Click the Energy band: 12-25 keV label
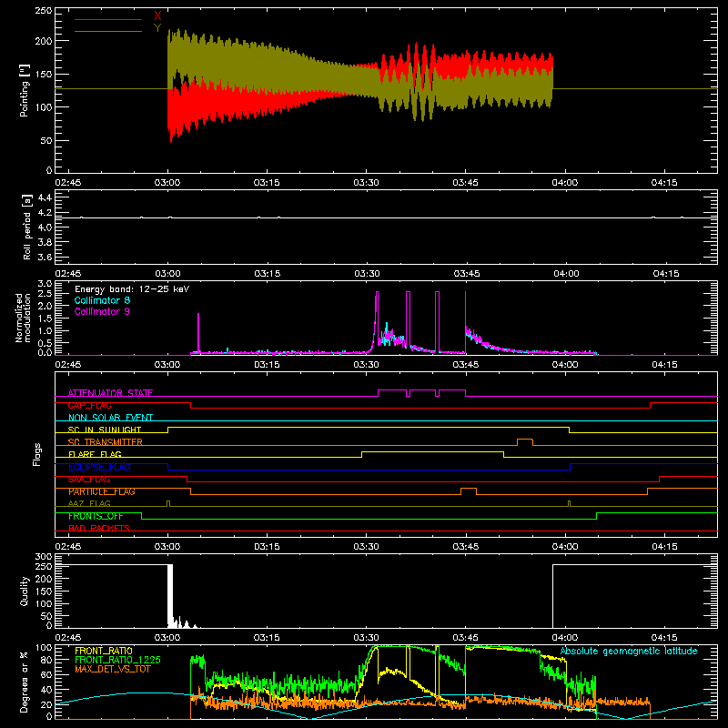Image resolution: width=728 pixels, height=728 pixels. click(x=132, y=289)
